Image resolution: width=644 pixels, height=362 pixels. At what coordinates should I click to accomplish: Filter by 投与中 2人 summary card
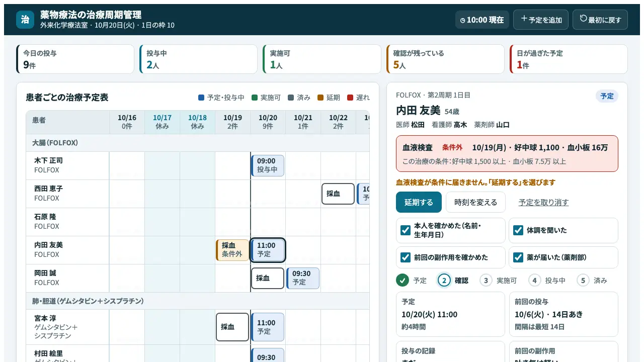[199, 59]
